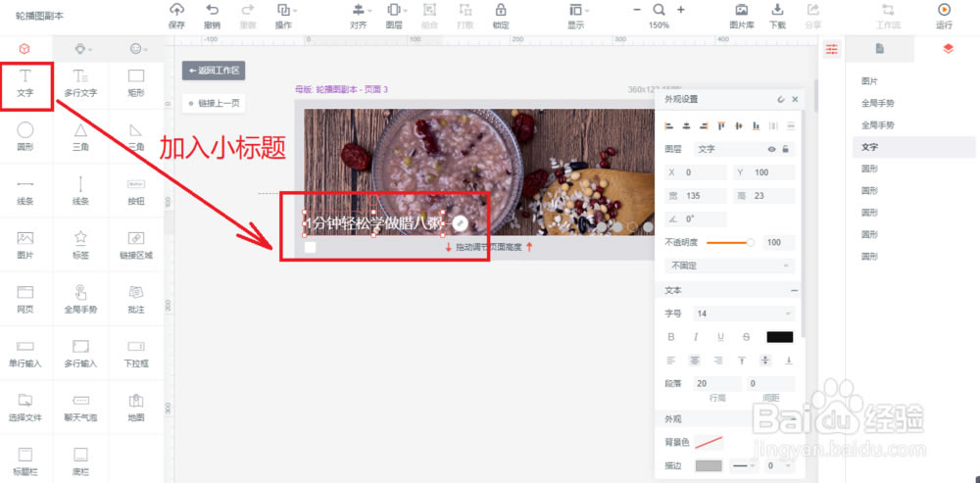The image size is (980, 483).
Task: Open the stroke line style dropdown
Action: tap(744, 465)
